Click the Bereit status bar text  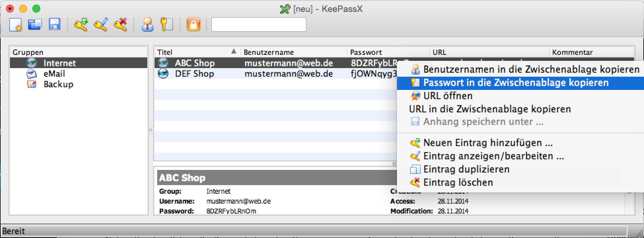click(x=14, y=231)
